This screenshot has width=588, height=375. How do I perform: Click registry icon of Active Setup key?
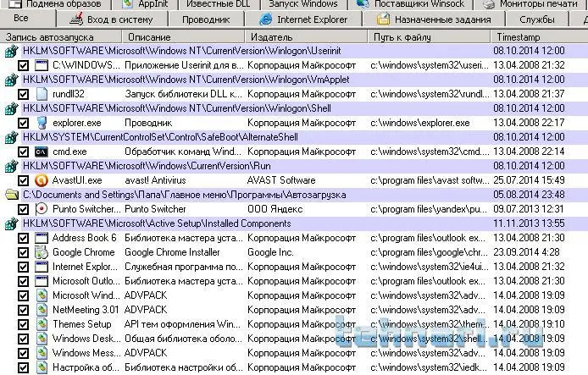(11, 223)
